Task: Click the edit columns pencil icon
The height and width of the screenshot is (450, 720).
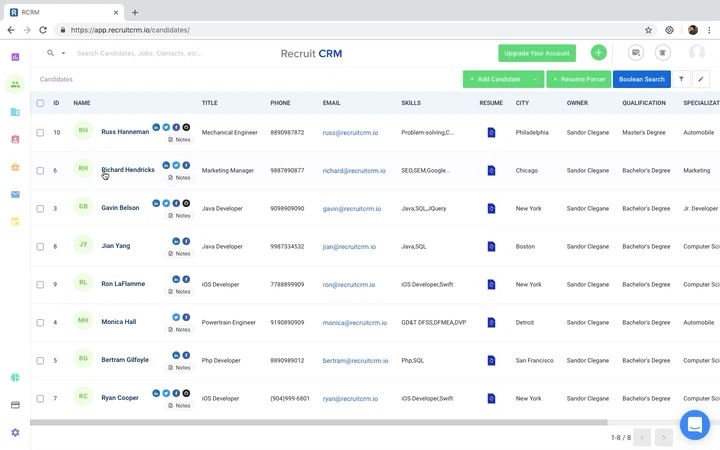Action: tap(701, 79)
